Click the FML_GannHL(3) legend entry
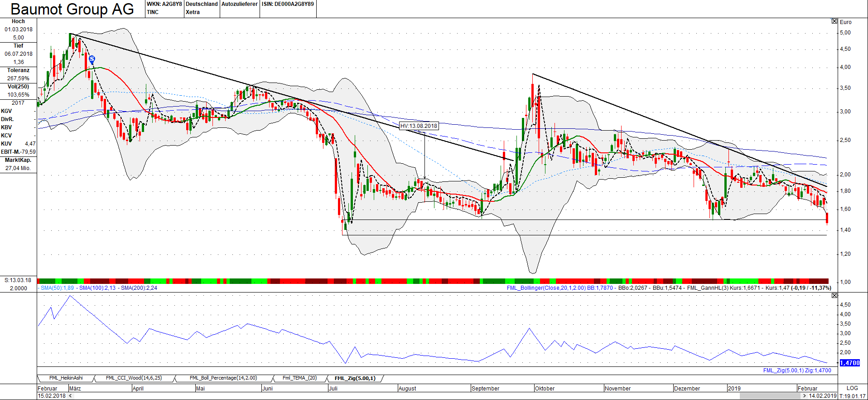868x400 pixels. coord(707,288)
